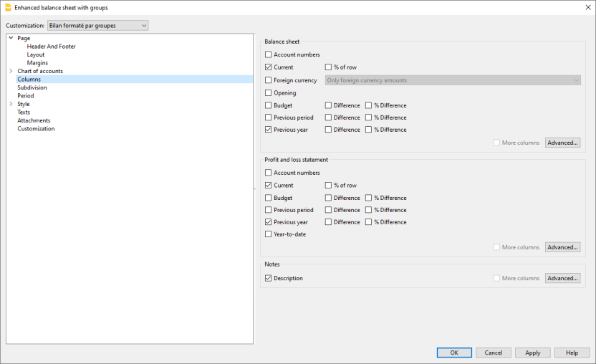Select Header And Footer in tree
The width and height of the screenshot is (596, 364).
point(51,47)
